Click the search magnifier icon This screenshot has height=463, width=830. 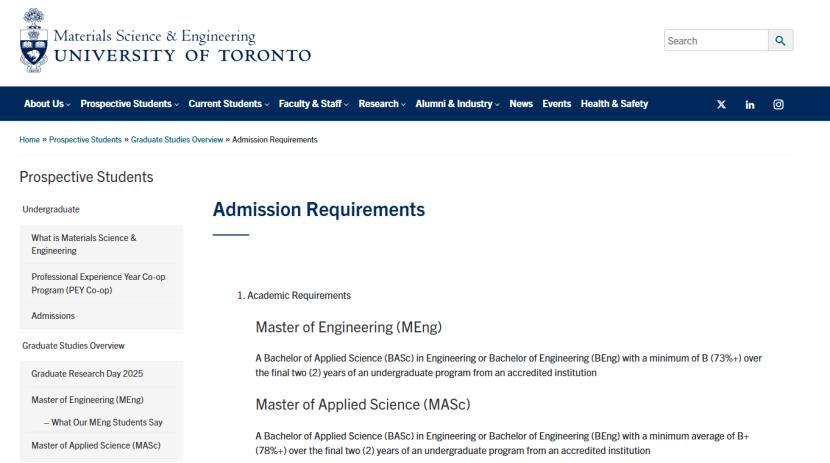pyautogui.click(x=780, y=41)
